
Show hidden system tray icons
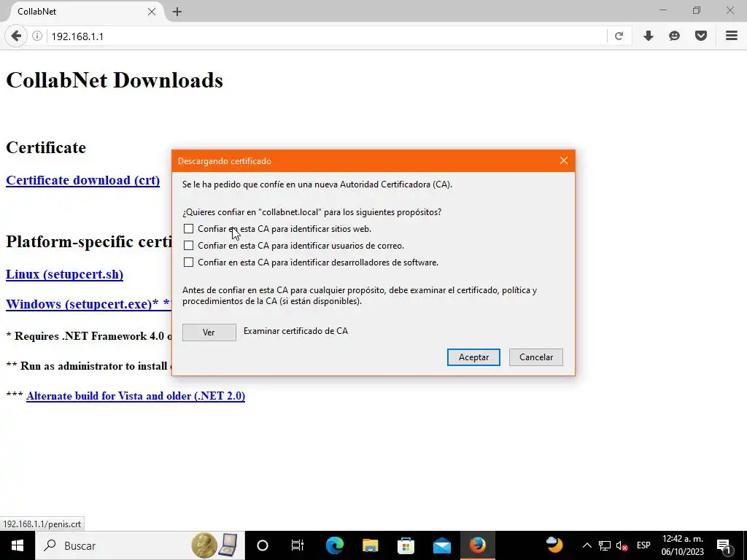point(587,545)
